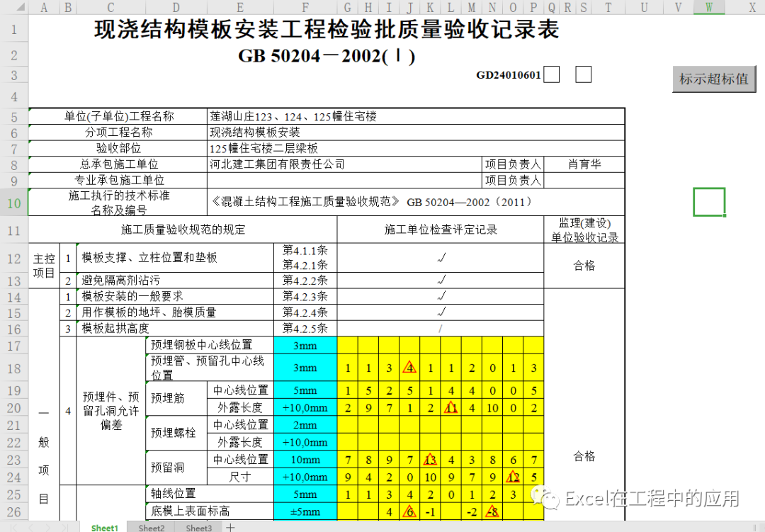Click the 标示超标值 button

714,79
